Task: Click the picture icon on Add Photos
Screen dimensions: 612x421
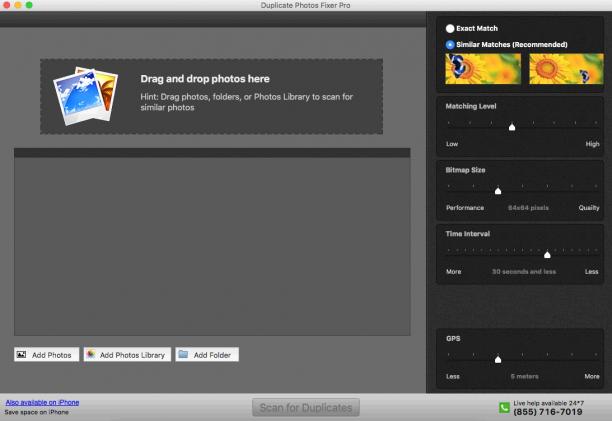Action: tap(21, 354)
